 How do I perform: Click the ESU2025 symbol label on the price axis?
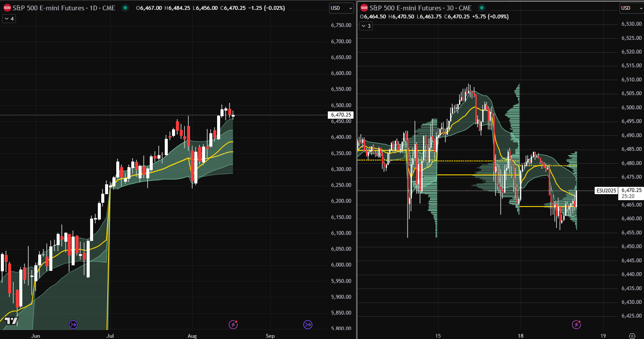[606, 190]
